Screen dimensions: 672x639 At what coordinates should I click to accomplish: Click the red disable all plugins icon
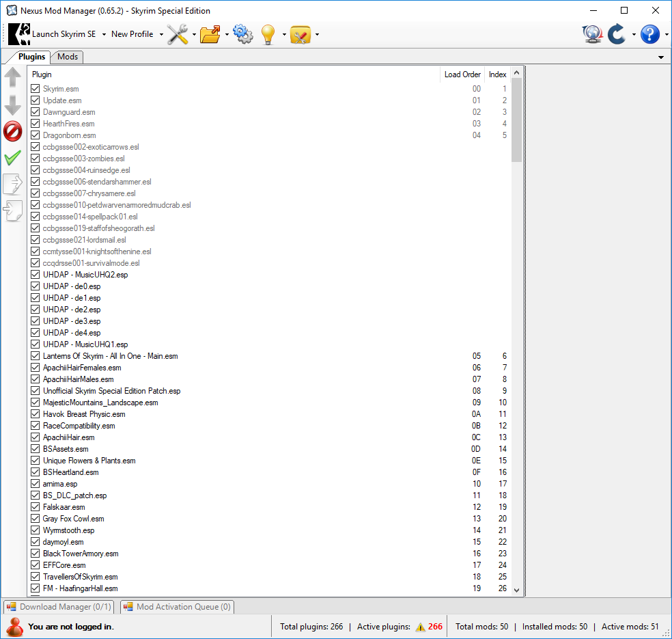[13, 131]
